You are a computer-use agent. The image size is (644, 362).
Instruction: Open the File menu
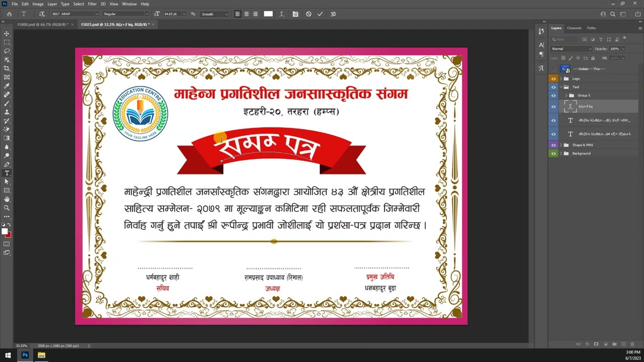[15, 4]
